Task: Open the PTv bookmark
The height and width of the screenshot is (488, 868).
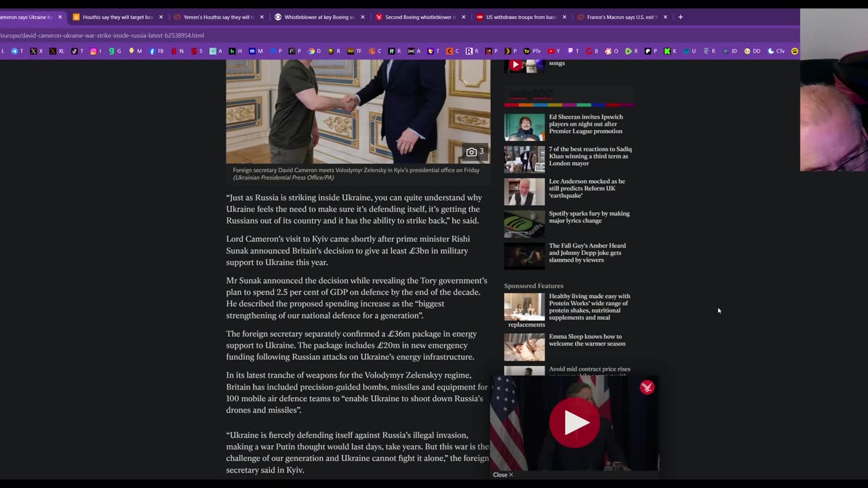Action: [532, 51]
